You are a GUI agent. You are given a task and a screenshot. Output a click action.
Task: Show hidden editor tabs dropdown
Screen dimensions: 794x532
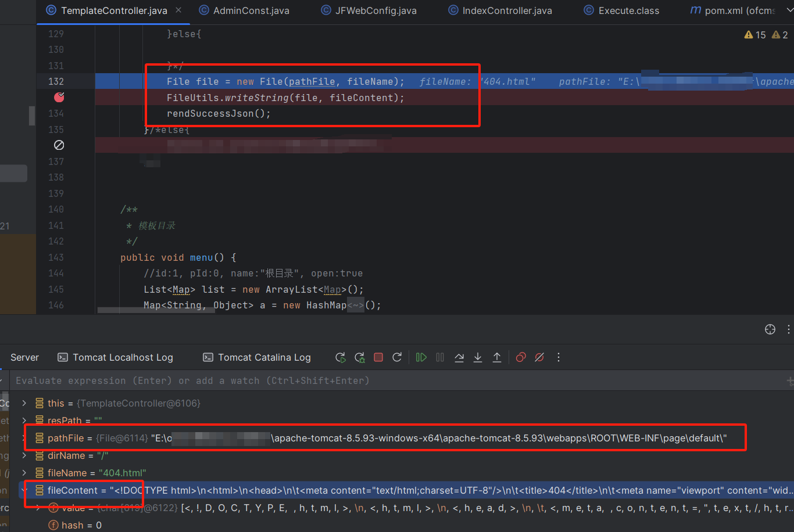[x=789, y=10]
